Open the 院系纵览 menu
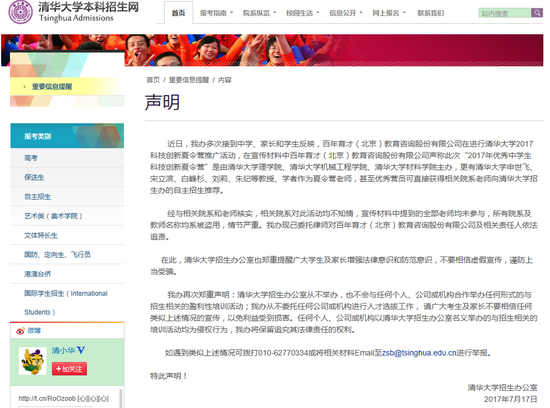The width and height of the screenshot is (550, 408). (256, 13)
